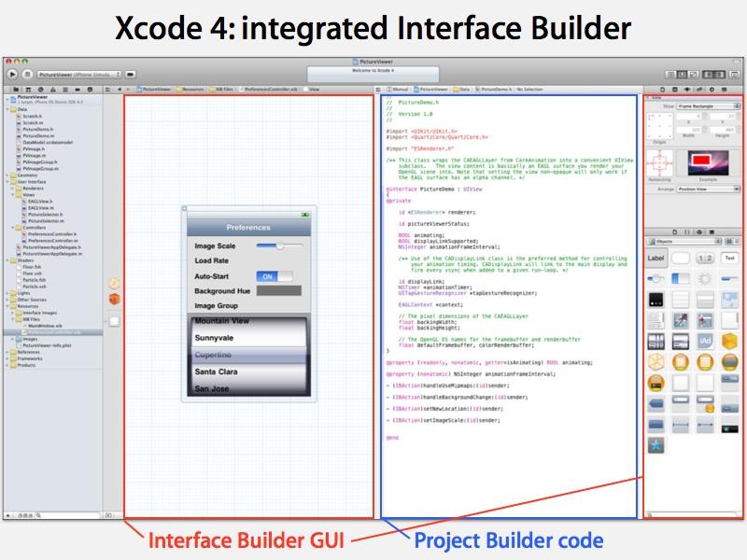Select Santa Clara in the picker
The width and height of the screenshot is (747, 560).
tap(216, 371)
